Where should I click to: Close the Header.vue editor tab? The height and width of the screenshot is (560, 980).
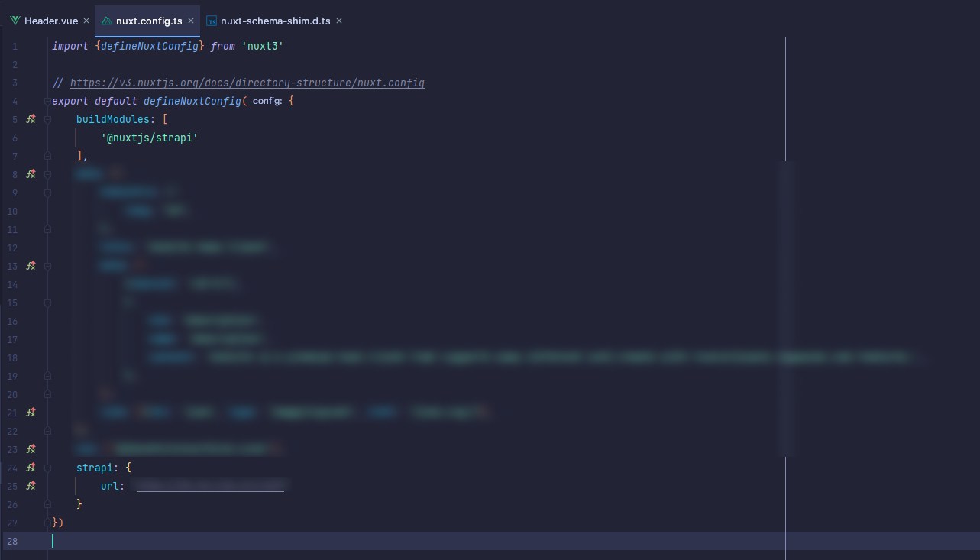click(86, 21)
